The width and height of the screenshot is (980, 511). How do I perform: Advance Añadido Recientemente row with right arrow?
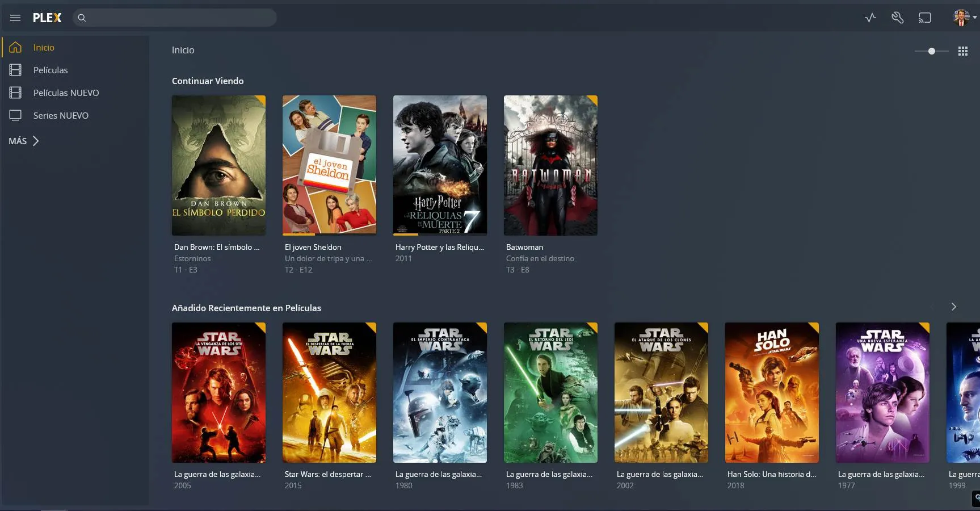[954, 307]
